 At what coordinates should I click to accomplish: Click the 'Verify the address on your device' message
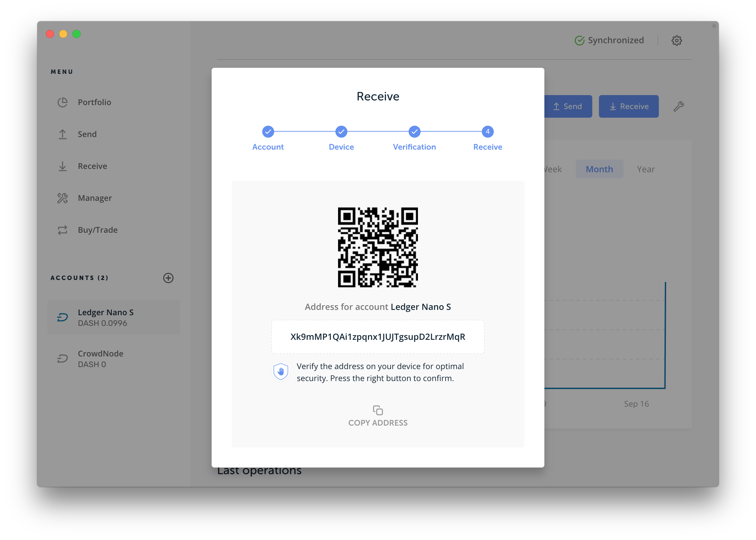380,372
